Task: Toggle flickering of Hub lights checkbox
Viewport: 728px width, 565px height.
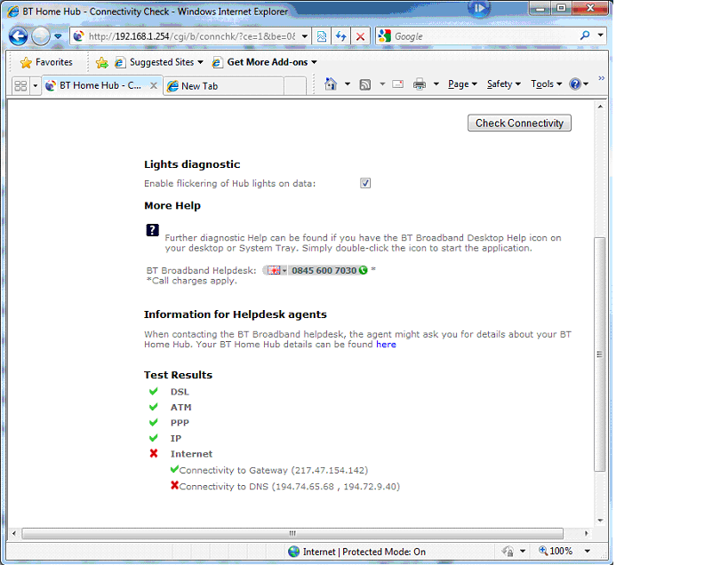Action: 365,183
